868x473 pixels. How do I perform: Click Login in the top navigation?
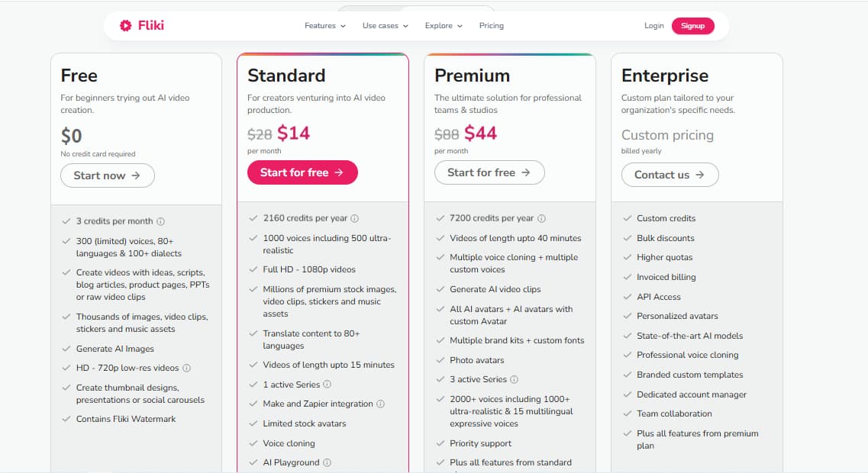(x=653, y=25)
